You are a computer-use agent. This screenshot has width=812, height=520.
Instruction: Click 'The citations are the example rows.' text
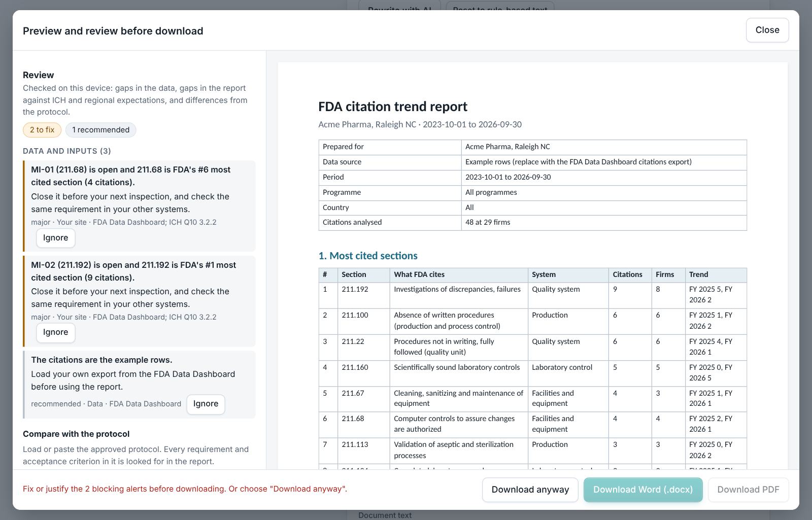[x=101, y=360]
